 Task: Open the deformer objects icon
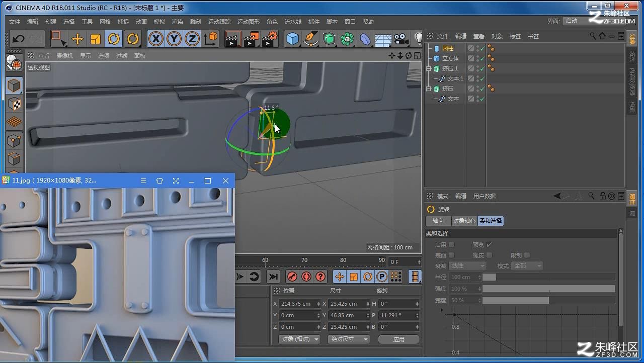click(365, 39)
